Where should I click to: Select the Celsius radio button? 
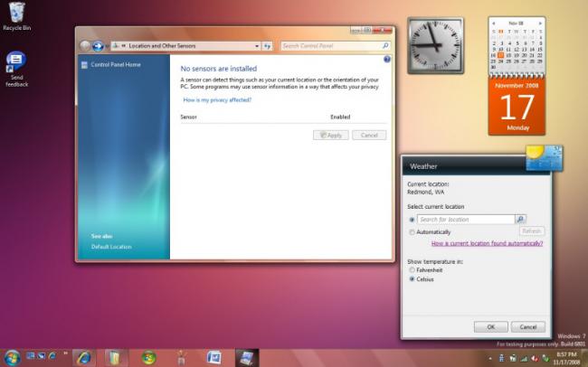pyautogui.click(x=412, y=279)
